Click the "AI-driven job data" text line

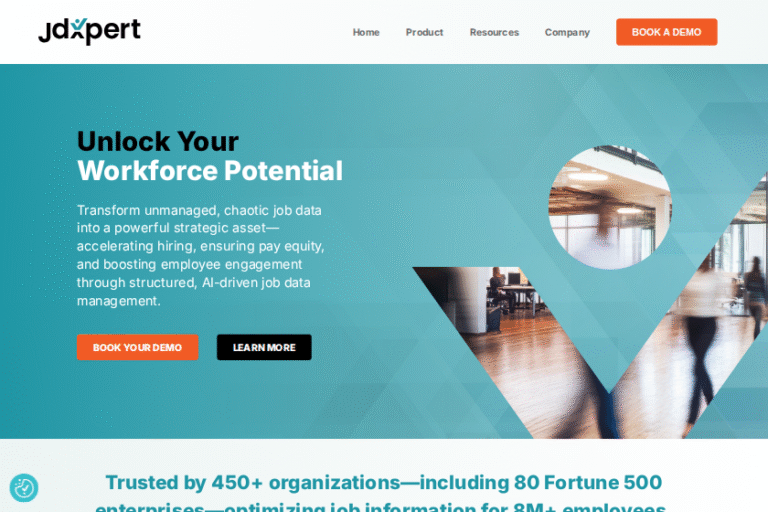pyautogui.click(x=256, y=283)
